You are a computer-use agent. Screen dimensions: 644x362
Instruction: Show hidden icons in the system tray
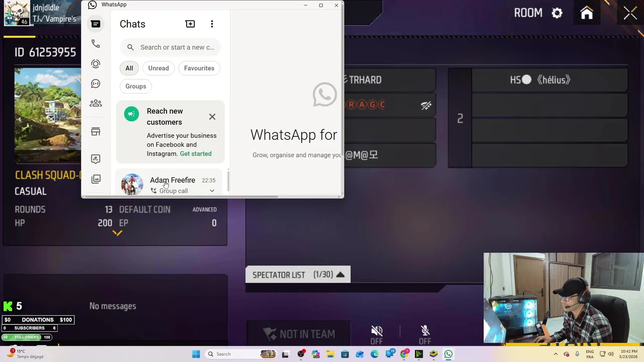555,354
